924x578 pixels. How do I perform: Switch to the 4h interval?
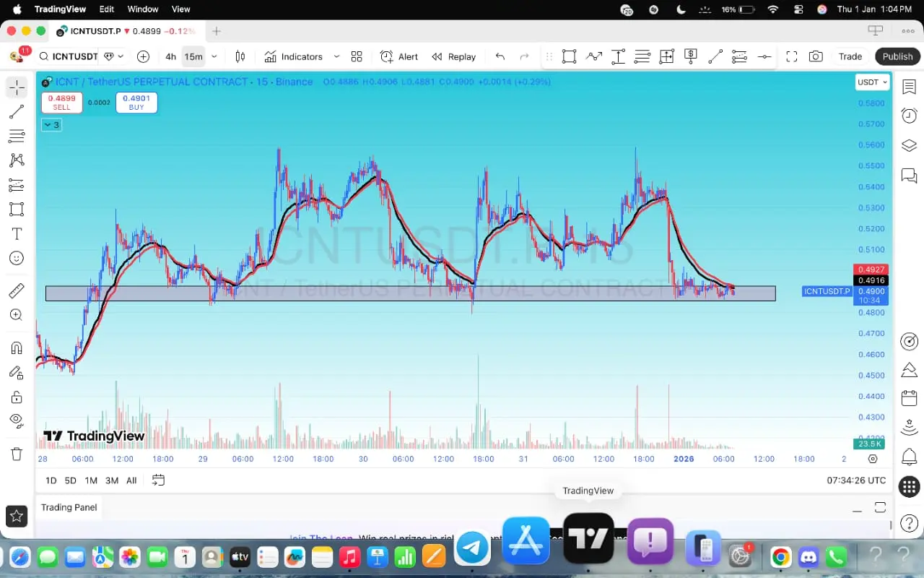[x=170, y=56]
